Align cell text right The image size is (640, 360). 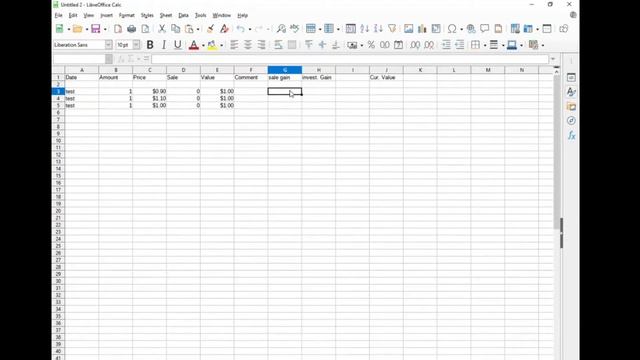coord(261,45)
